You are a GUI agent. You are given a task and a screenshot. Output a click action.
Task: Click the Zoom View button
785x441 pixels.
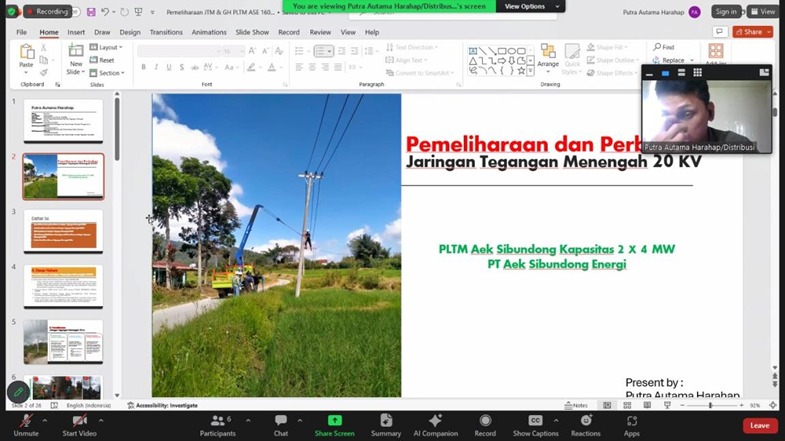[763, 12]
